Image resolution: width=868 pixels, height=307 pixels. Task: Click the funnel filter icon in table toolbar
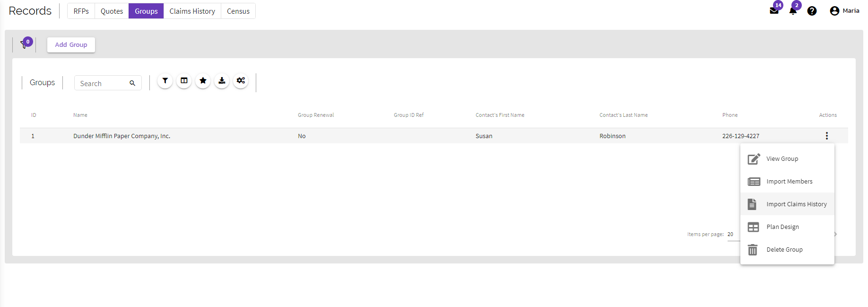click(165, 81)
